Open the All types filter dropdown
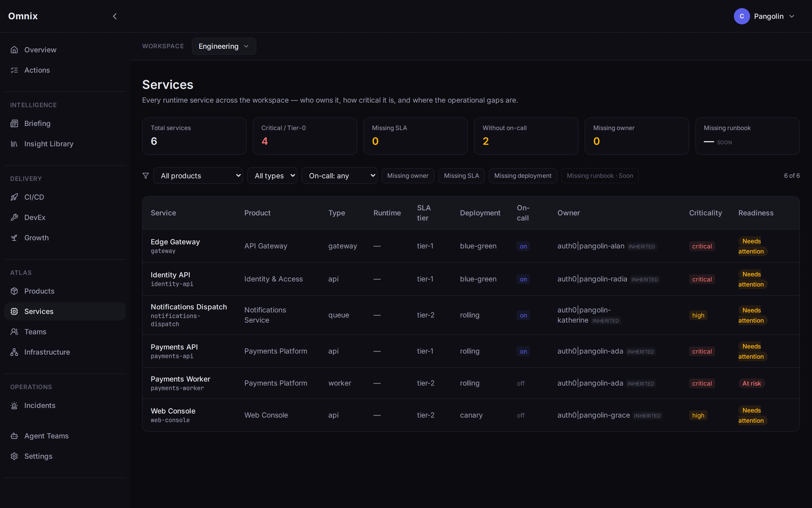This screenshot has height=508, width=812. coord(272,176)
